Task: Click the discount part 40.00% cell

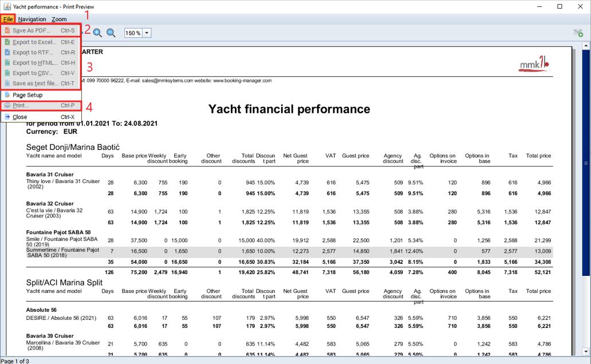Action: [x=266, y=240]
